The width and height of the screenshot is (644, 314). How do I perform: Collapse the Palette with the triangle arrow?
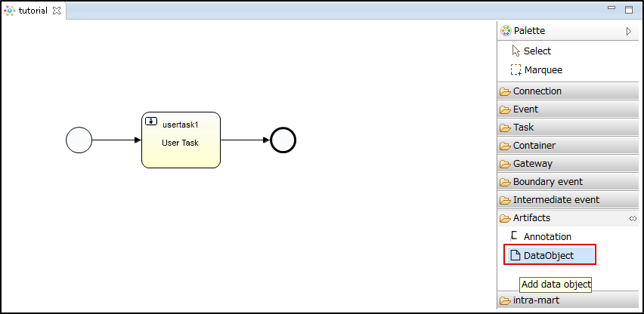point(629,31)
